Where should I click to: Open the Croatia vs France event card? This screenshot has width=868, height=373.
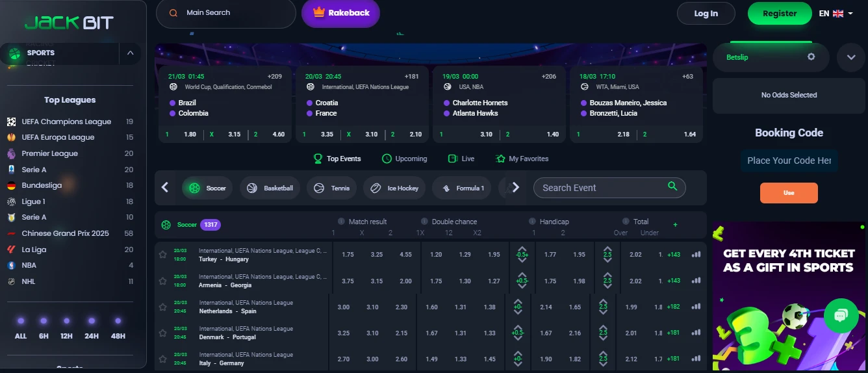(362, 104)
